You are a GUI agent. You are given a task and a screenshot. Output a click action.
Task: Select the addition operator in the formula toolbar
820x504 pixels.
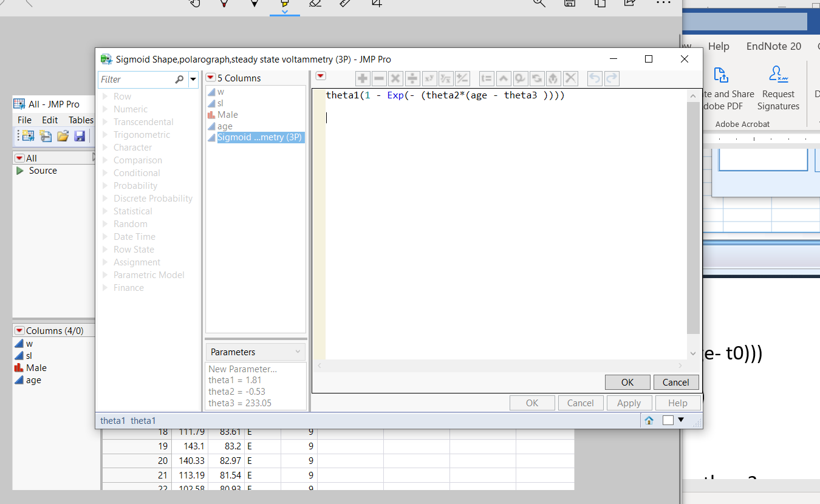pyautogui.click(x=363, y=78)
